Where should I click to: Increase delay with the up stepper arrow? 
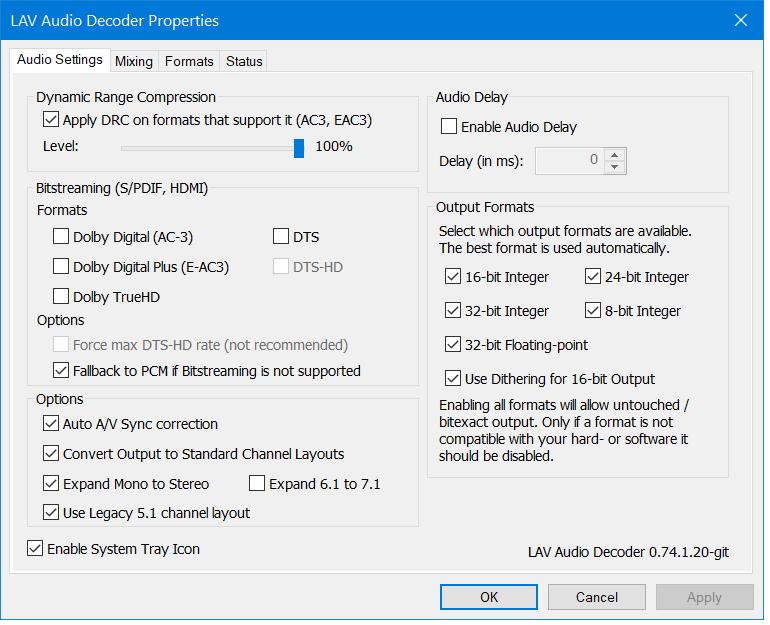coord(615,155)
